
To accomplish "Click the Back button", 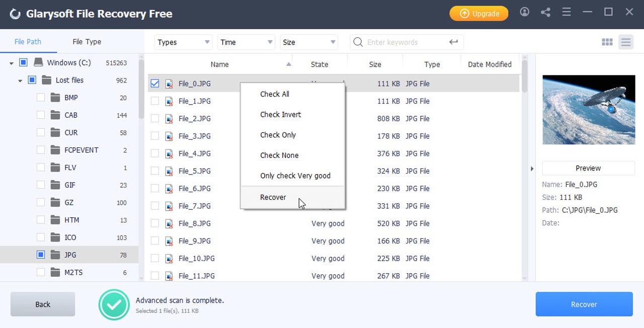I will 43,304.
